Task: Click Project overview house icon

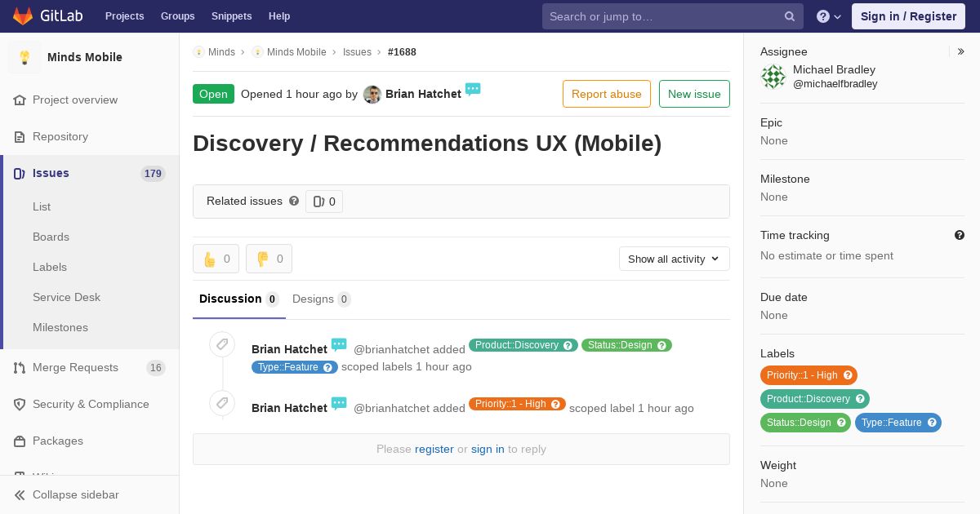Action: click(x=20, y=100)
